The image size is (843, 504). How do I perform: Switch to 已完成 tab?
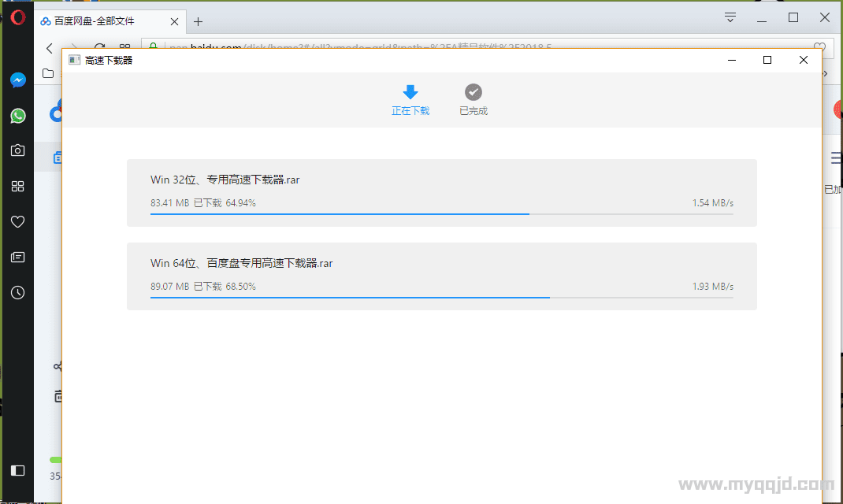pos(473,100)
